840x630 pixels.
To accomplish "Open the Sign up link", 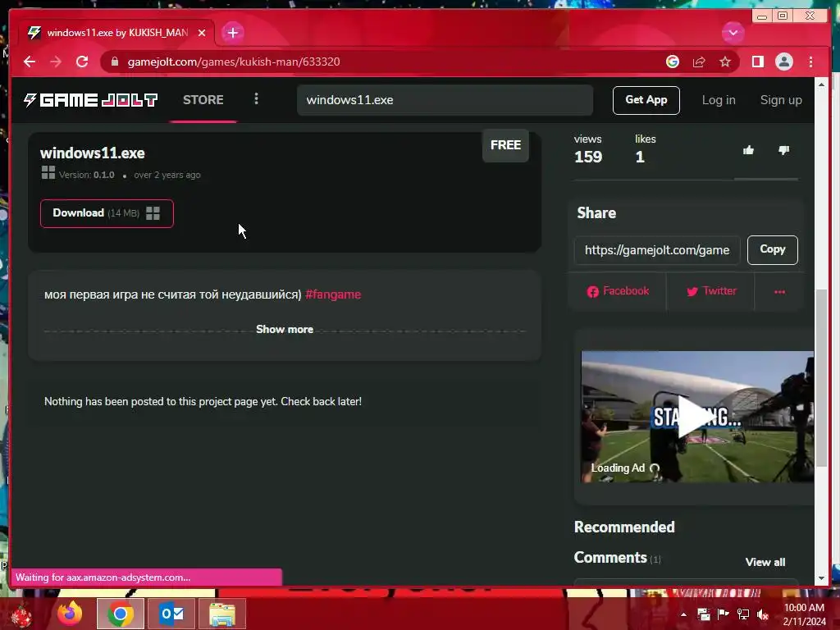I will pyautogui.click(x=781, y=100).
